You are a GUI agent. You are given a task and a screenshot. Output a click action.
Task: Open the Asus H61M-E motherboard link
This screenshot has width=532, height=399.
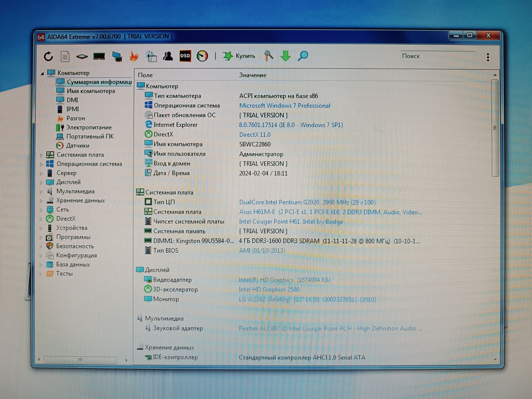point(330,212)
